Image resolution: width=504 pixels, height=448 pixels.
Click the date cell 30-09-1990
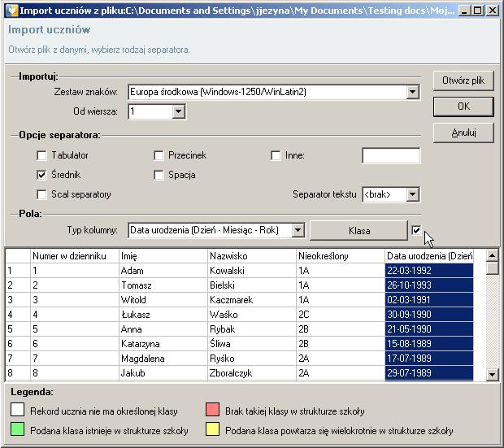(429, 315)
